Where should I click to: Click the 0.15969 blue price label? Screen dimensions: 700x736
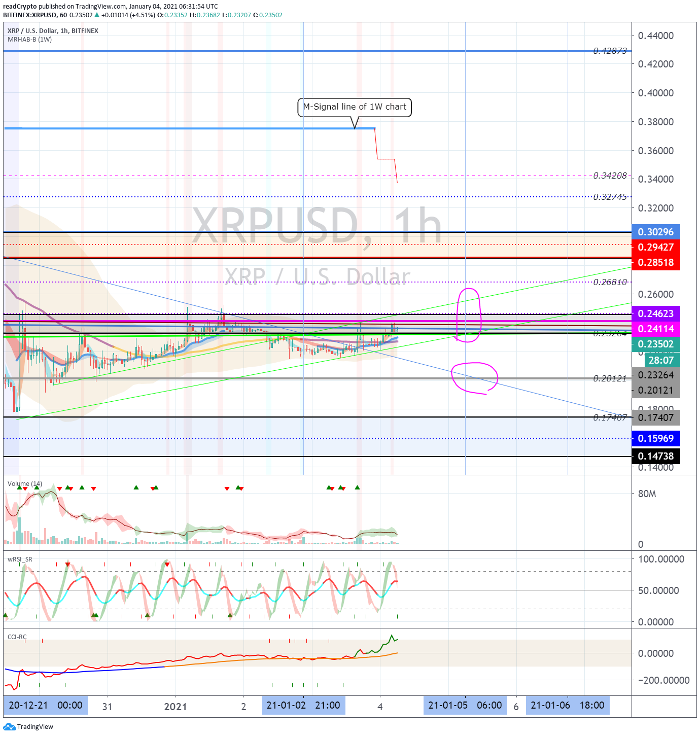coord(656,438)
